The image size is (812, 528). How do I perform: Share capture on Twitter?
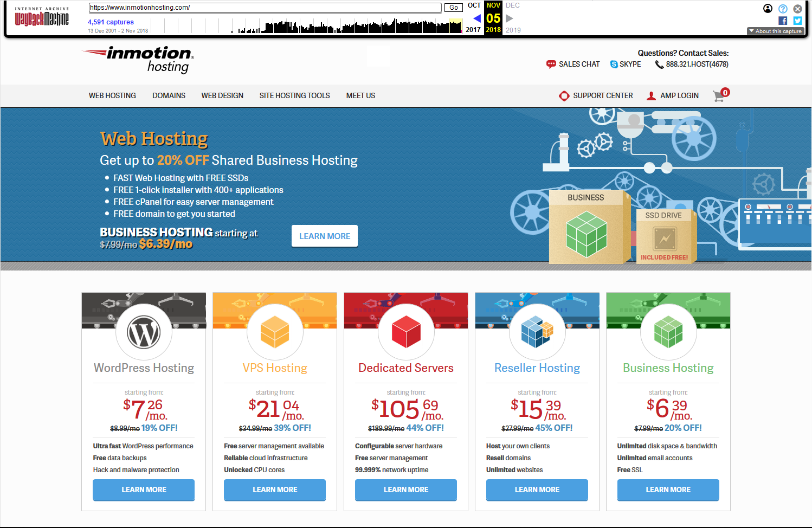click(797, 21)
